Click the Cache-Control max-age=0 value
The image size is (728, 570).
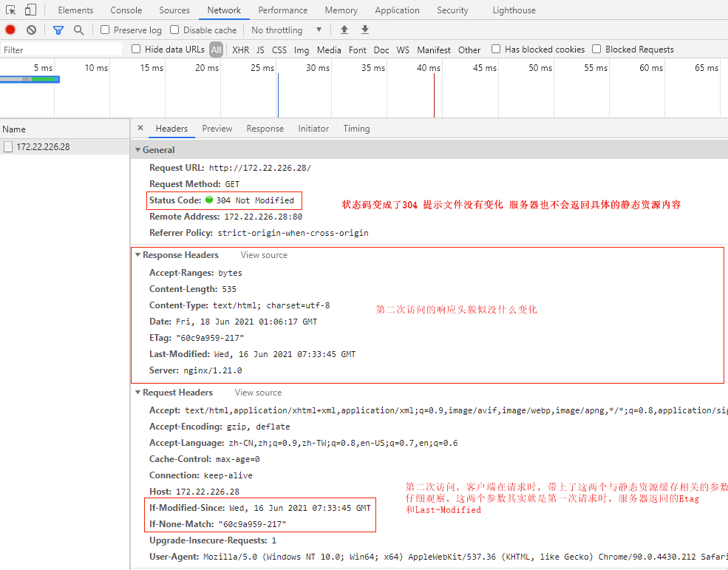[x=238, y=459]
